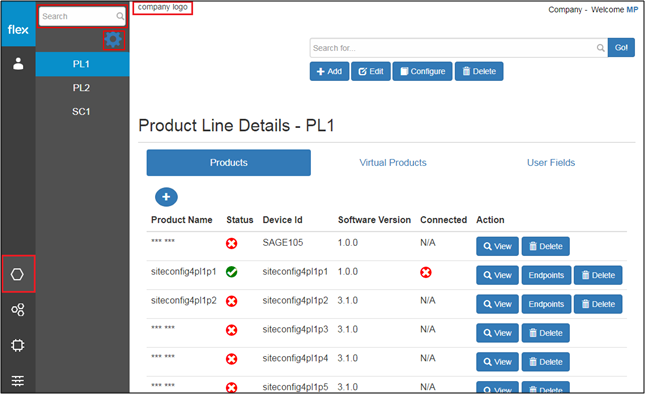Select SC1 in the side list
The width and height of the screenshot is (645, 394).
point(81,111)
